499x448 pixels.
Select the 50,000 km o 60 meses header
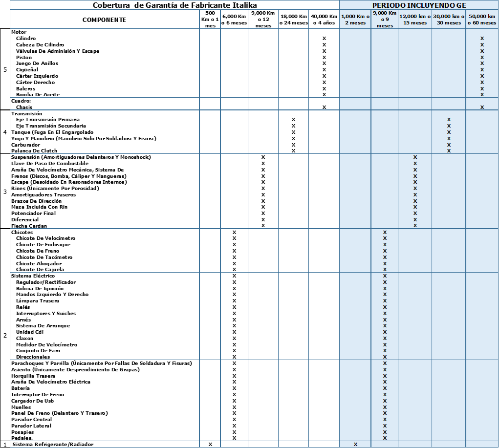coord(482,20)
